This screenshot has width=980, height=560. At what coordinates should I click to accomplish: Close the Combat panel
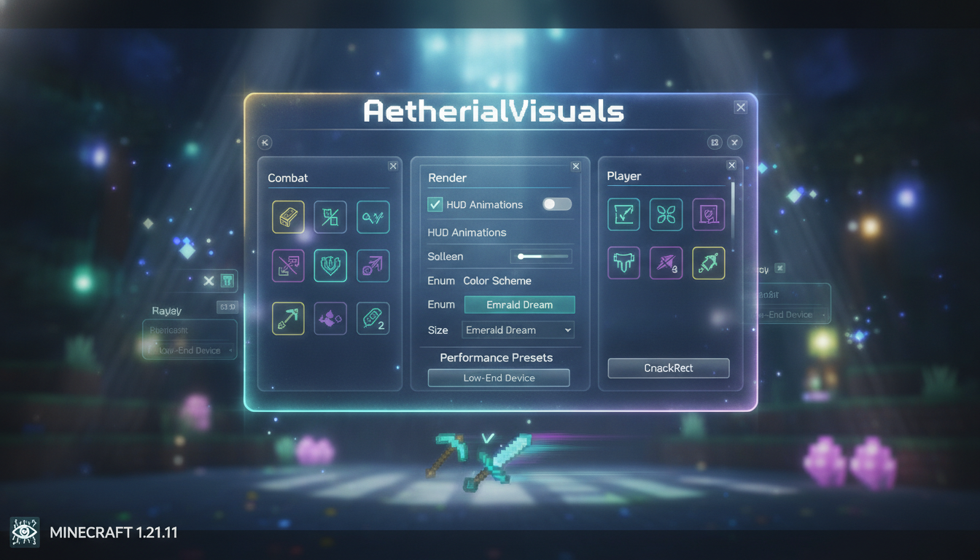pyautogui.click(x=393, y=166)
